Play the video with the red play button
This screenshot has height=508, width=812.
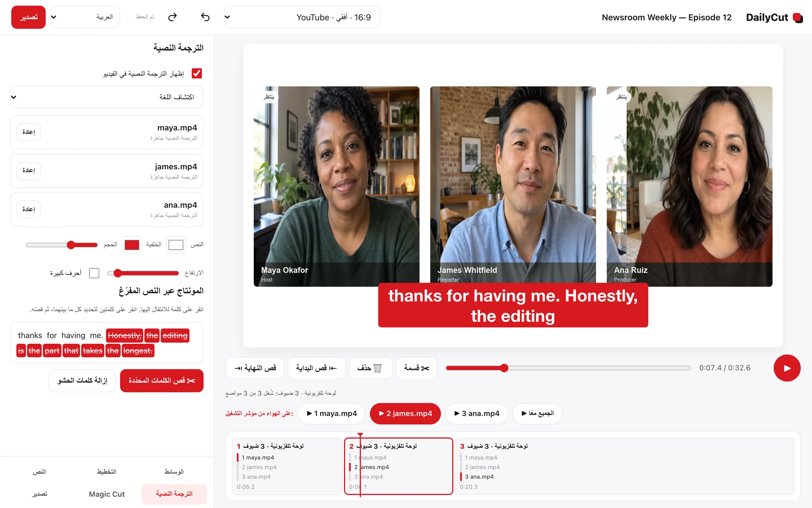click(x=787, y=368)
